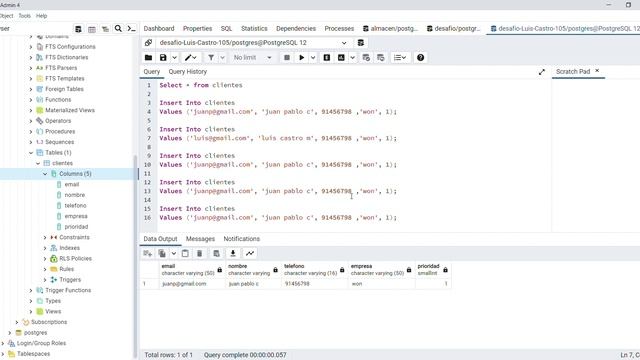640x360 pixels.
Task: Open copy options dropdown in data output
Action: pyautogui.click(x=173, y=253)
